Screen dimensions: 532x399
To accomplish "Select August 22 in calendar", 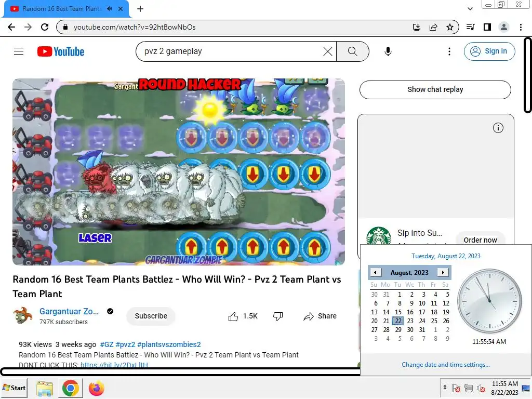I will click(x=398, y=321).
